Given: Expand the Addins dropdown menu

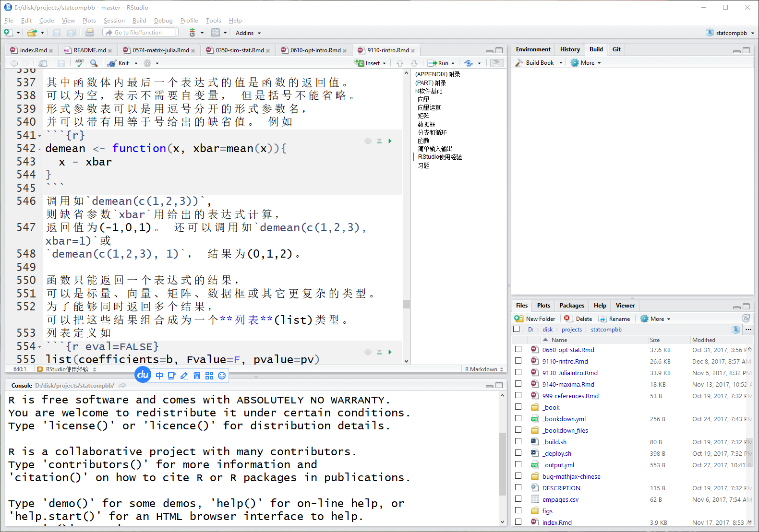Looking at the screenshot, I should coord(248,33).
